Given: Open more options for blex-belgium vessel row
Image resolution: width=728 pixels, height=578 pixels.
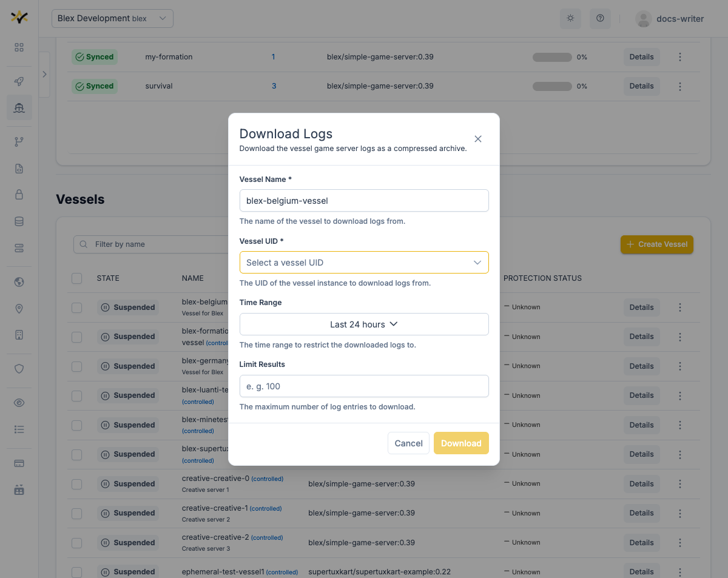Looking at the screenshot, I should pos(679,307).
